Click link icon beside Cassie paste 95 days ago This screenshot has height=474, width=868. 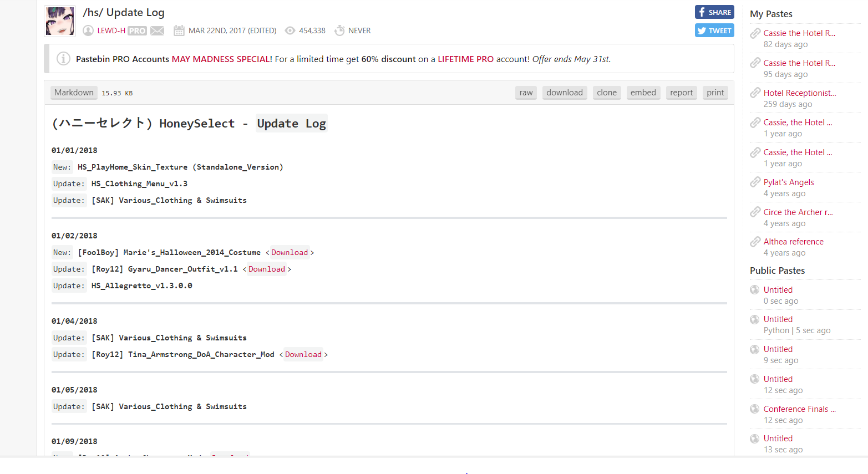pos(755,63)
